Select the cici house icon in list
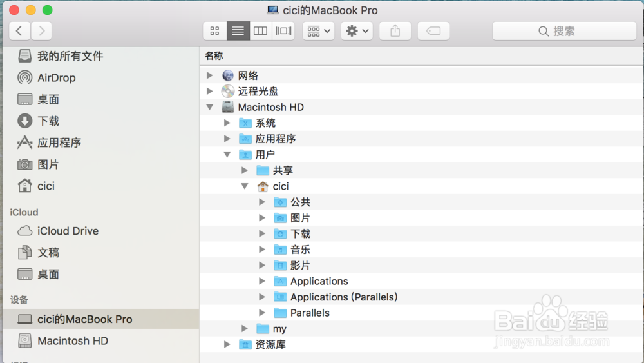 [263, 186]
